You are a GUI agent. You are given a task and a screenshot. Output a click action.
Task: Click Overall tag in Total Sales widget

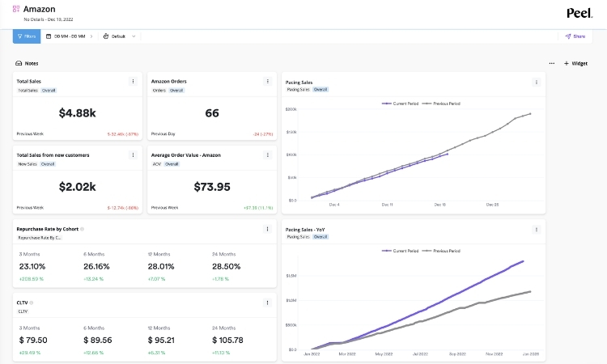(49, 91)
